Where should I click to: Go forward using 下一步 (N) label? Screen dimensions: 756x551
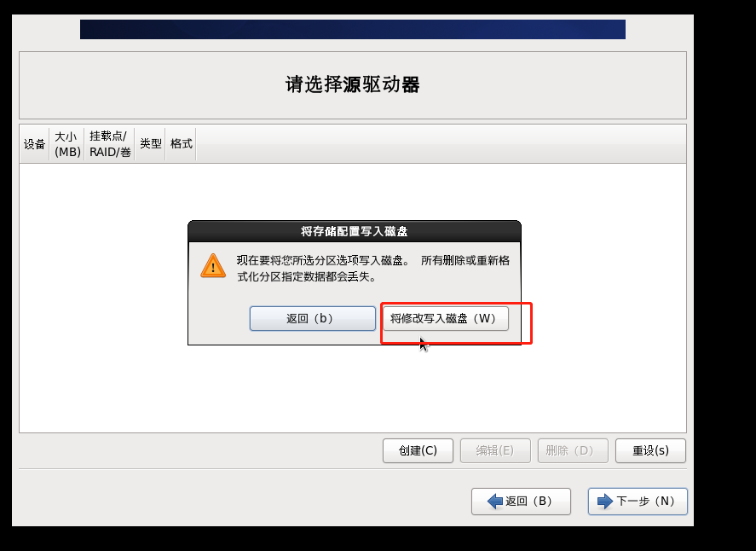(x=645, y=502)
